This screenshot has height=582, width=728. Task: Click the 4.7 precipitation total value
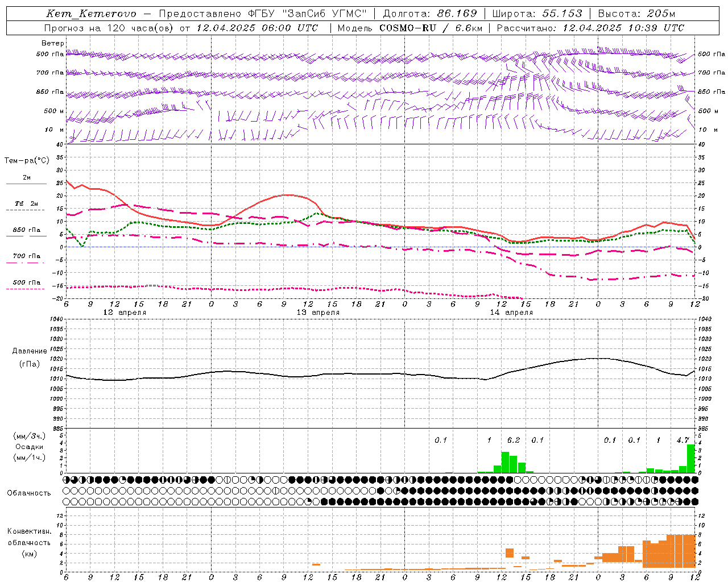(683, 440)
